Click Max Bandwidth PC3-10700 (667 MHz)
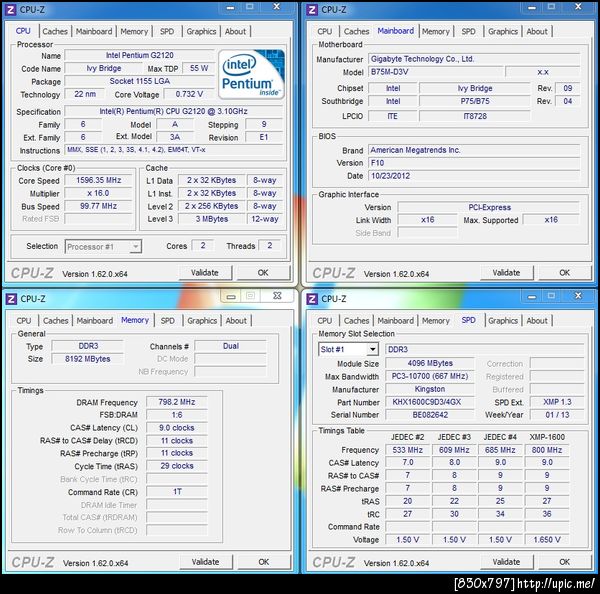600x594 pixels. (x=430, y=376)
